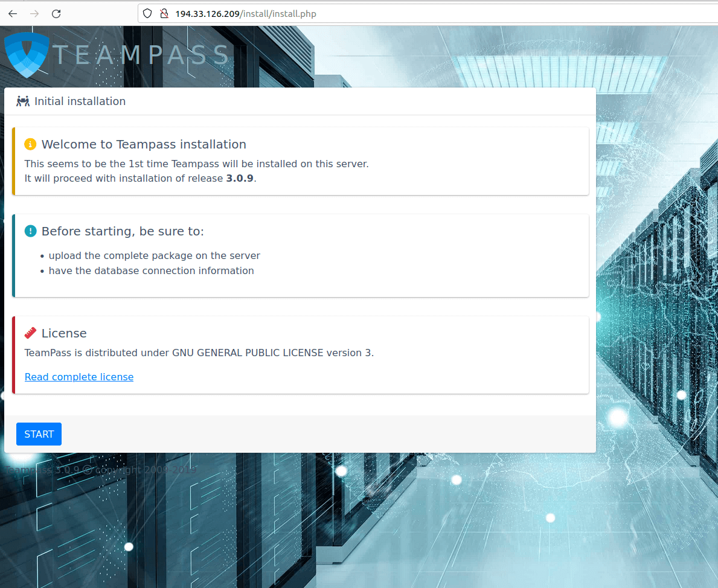718x588 pixels.
Task: Click the browser back arrow
Action: tap(13, 13)
